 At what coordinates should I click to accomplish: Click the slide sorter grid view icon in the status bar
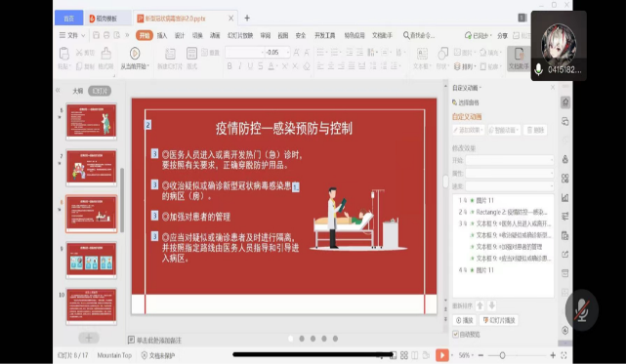coord(404,355)
